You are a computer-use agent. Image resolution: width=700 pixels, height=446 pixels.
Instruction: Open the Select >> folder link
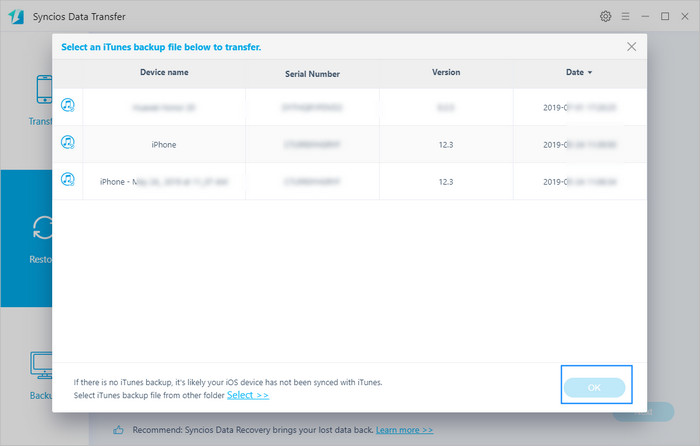click(248, 395)
